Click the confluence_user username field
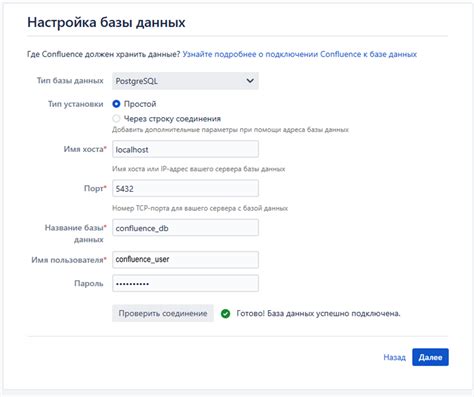This screenshot has width=474, height=397. (185, 259)
